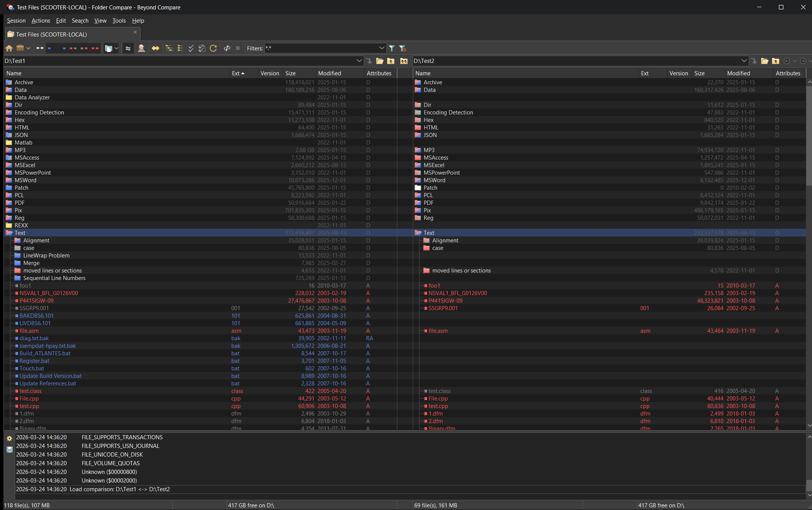Click the log panel save icon
This screenshot has height=510, width=812.
[9, 449]
